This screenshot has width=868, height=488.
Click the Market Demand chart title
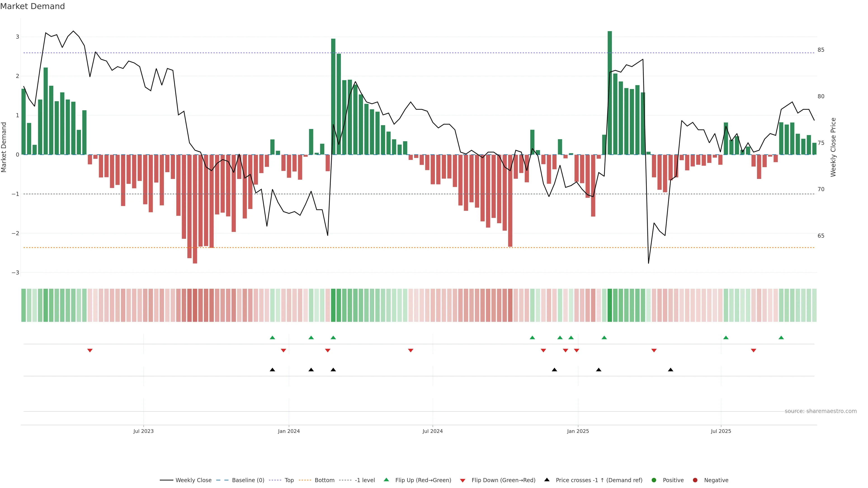[x=32, y=6]
